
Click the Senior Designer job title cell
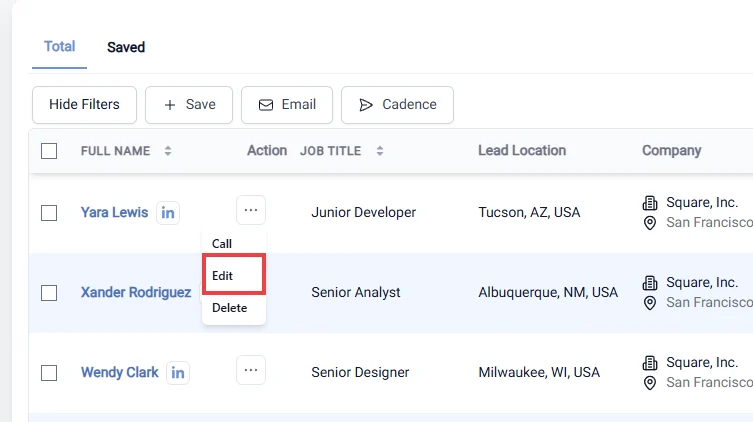click(360, 372)
